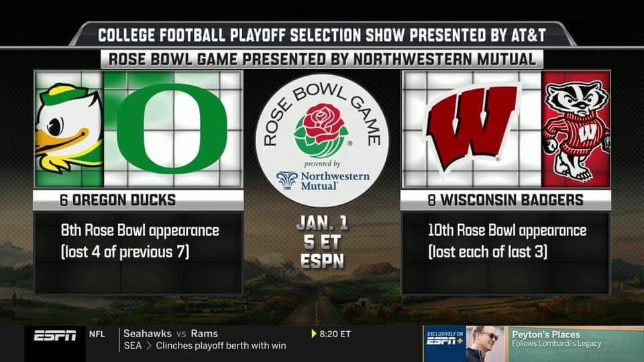644x362 pixels.
Task: Click the 8 Wisconsin Badgers name banner
Action: point(506,200)
